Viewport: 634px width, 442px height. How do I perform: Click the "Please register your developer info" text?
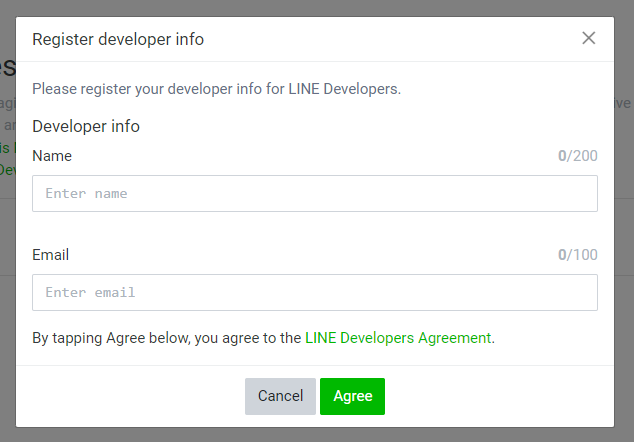216,89
